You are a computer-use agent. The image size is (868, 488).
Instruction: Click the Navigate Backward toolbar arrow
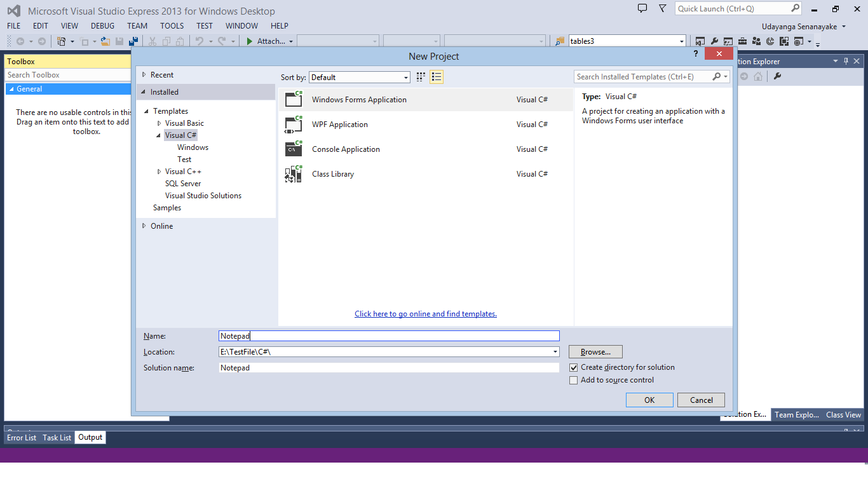coord(20,41)
